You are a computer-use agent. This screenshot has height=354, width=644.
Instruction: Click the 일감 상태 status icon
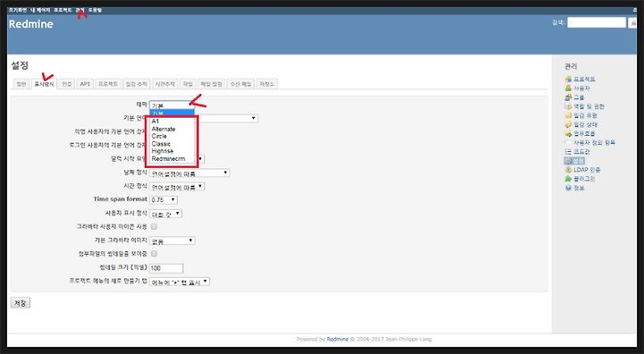tap(569, 124)
